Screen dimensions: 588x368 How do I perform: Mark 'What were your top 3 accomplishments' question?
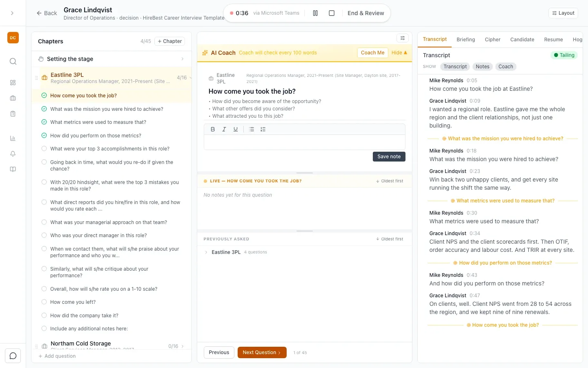click(x=44, y=149)
